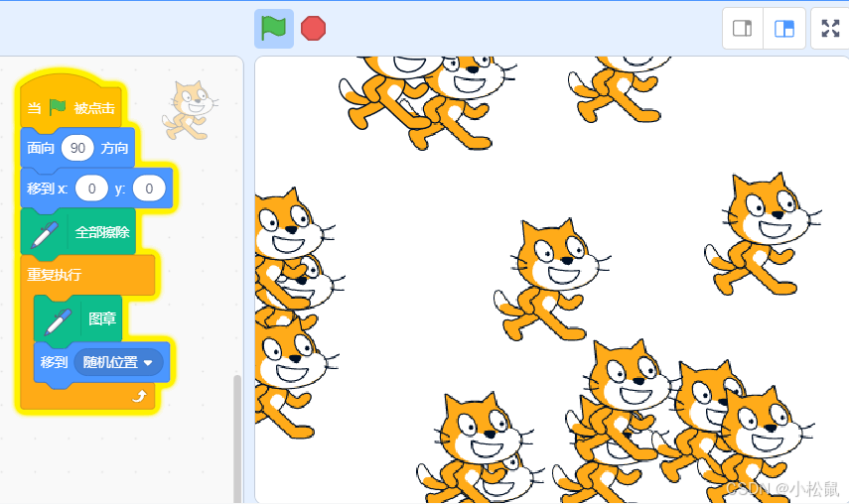Enter full screen stage mode
849x504 pixels.
(x=830, y=28)
